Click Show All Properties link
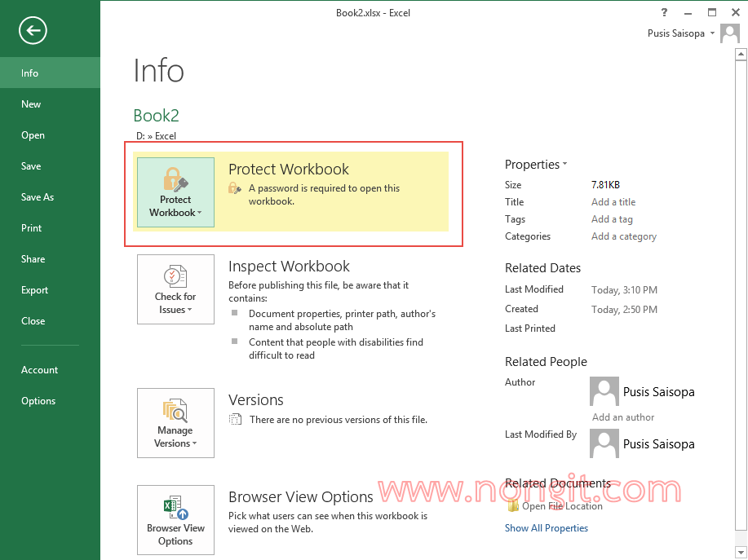Screen dimensions: 748x560 click(546, 528)
